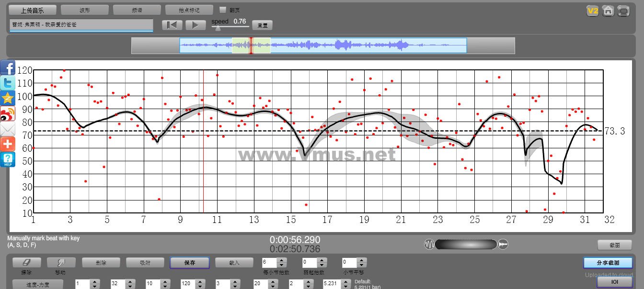Image resolution: width=644 pixels, height=289 pixels.
Task: Switch to the 频谱 spectrum view
Action: click(x=137, y=10)
